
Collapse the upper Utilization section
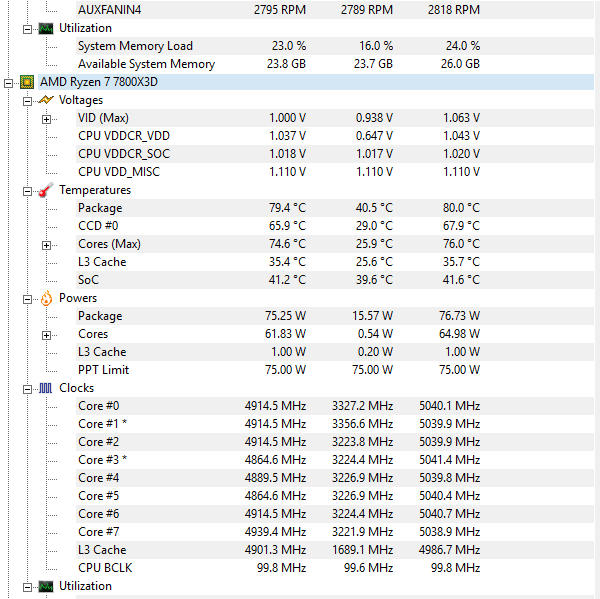pyautogui.click(x=27, y=29)
